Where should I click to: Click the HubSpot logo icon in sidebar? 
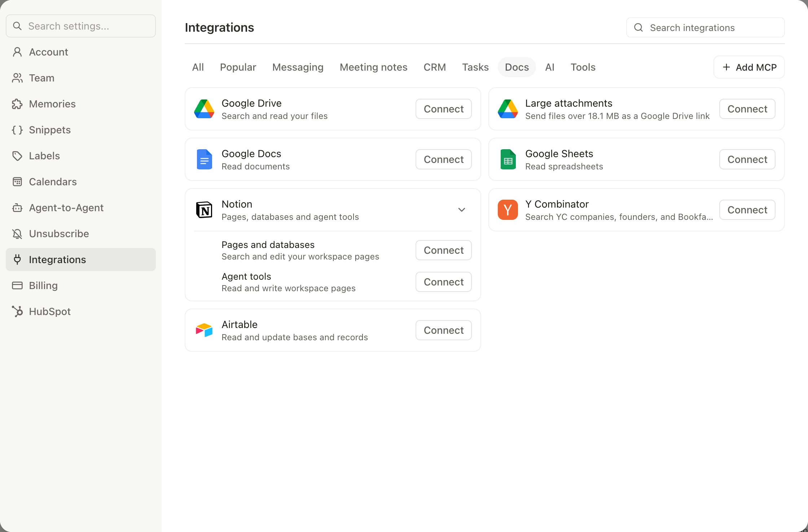(x=17, y=311)
